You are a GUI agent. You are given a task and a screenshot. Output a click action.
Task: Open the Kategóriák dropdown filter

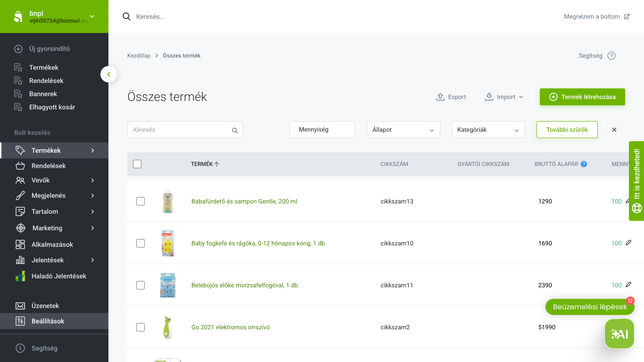point(488,130)
